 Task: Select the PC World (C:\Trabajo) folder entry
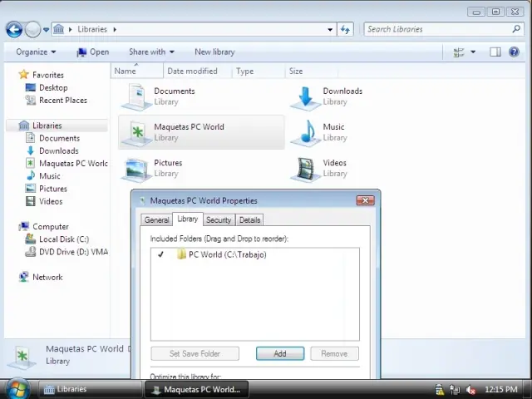point(226,254)
